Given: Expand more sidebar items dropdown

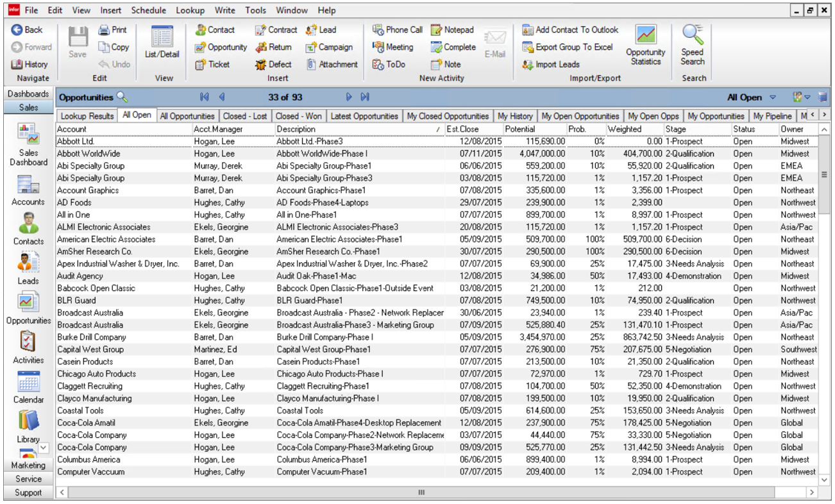Looking at the screenshot, I should coord(43,448).
